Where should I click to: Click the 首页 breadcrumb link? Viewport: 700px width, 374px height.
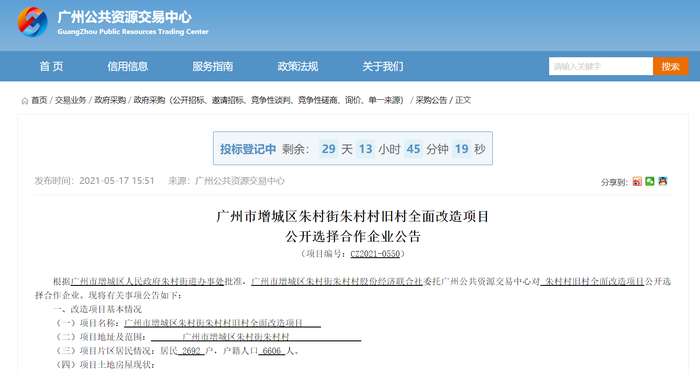(x=39, y=100)
